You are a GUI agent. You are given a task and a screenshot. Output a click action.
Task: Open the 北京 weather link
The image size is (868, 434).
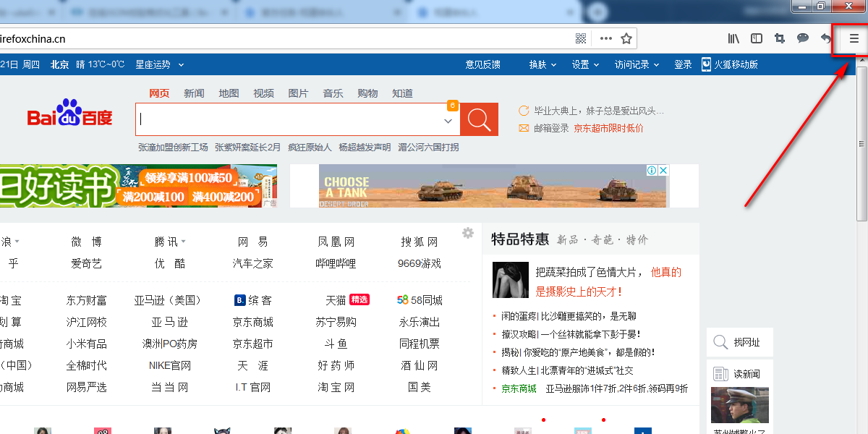(x=59, y=64)
